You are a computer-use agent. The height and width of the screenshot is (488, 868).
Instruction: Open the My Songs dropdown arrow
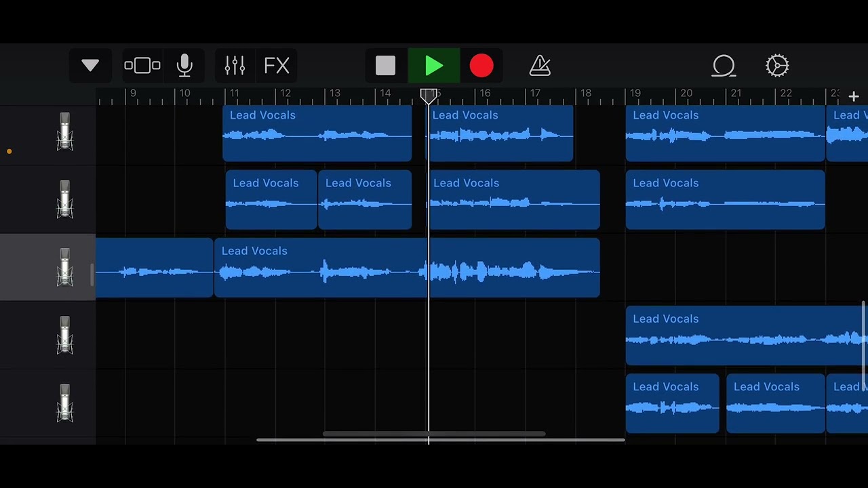click(x=90, y=66)
